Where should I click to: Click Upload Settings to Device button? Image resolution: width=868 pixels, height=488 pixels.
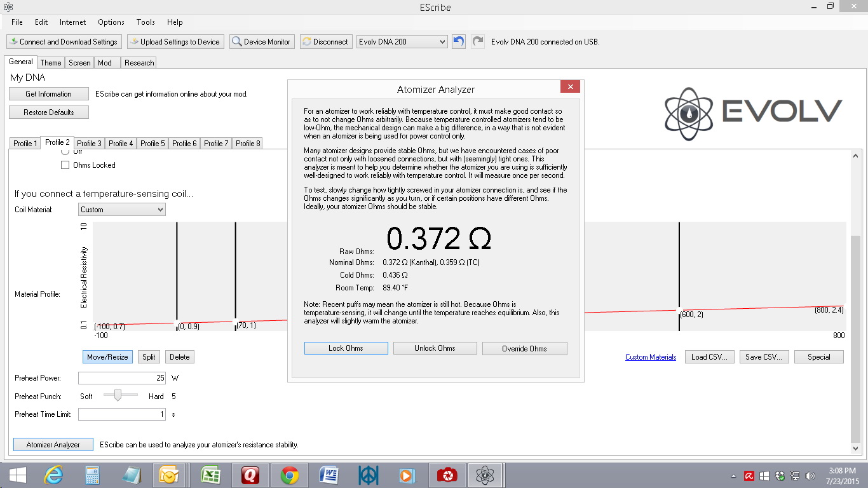[174, 42]
